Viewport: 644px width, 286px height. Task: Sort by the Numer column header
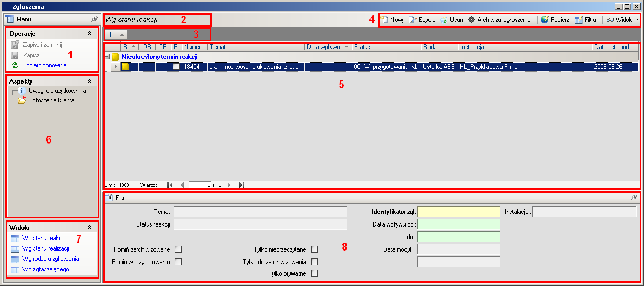[195, 47]
